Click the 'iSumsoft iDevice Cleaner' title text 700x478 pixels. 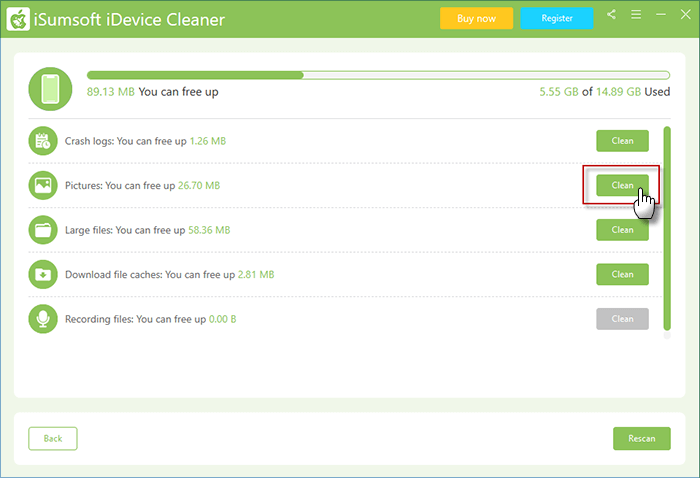pos(129,20)
